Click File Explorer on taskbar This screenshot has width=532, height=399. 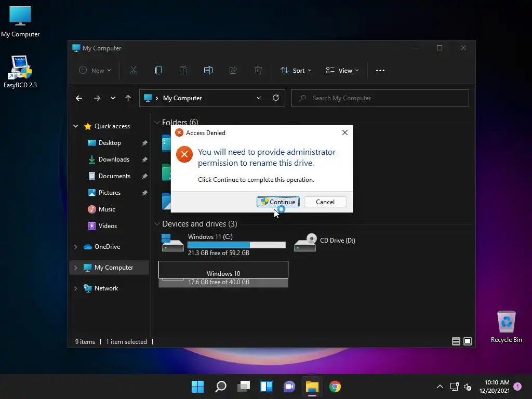(312, 387)
